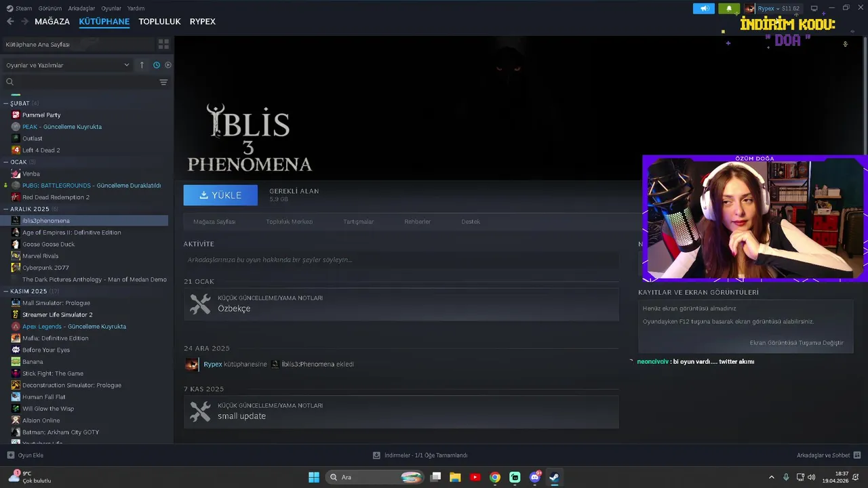
Task: Open the Özbekçe update note
Action: [x=401, y=304]
